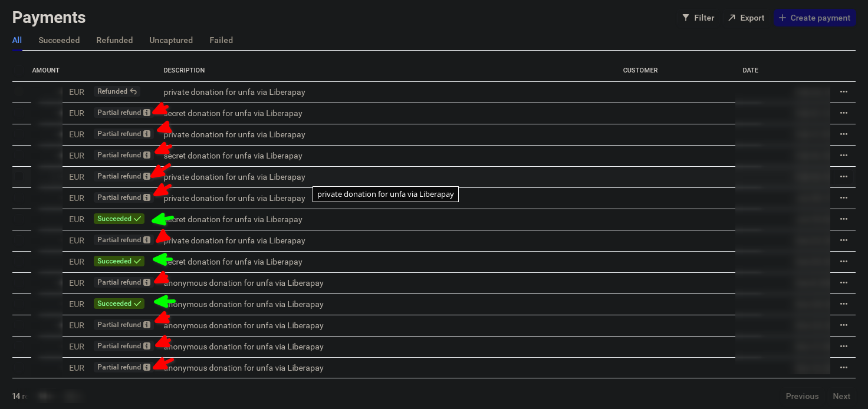Click the ellipsis icon on the last anonymous donation row
The width and height of the screenshot is (868, 409).
tap(843, 368)
